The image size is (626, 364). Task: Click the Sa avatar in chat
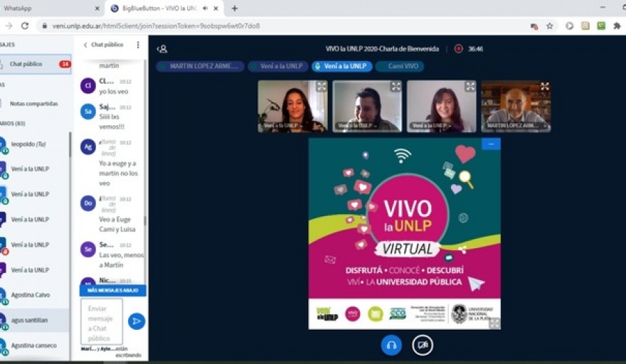click(87, 112)
